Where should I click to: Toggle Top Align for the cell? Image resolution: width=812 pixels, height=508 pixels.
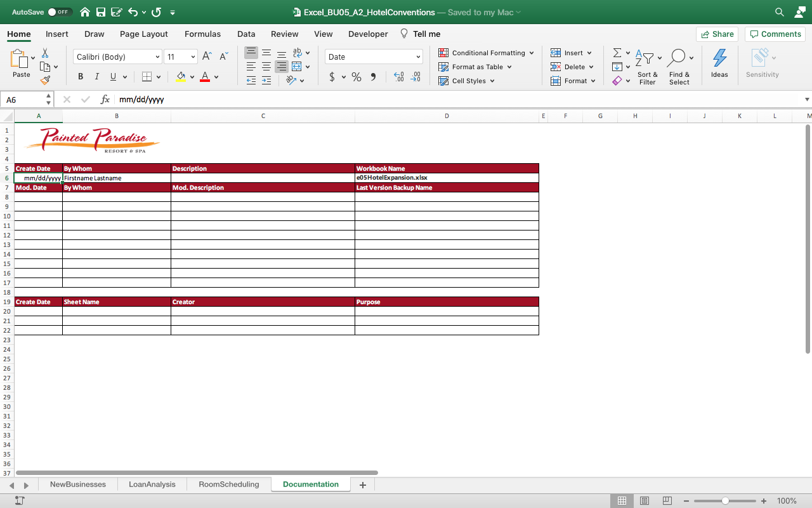pyautogui.click(x=251, y=53)
